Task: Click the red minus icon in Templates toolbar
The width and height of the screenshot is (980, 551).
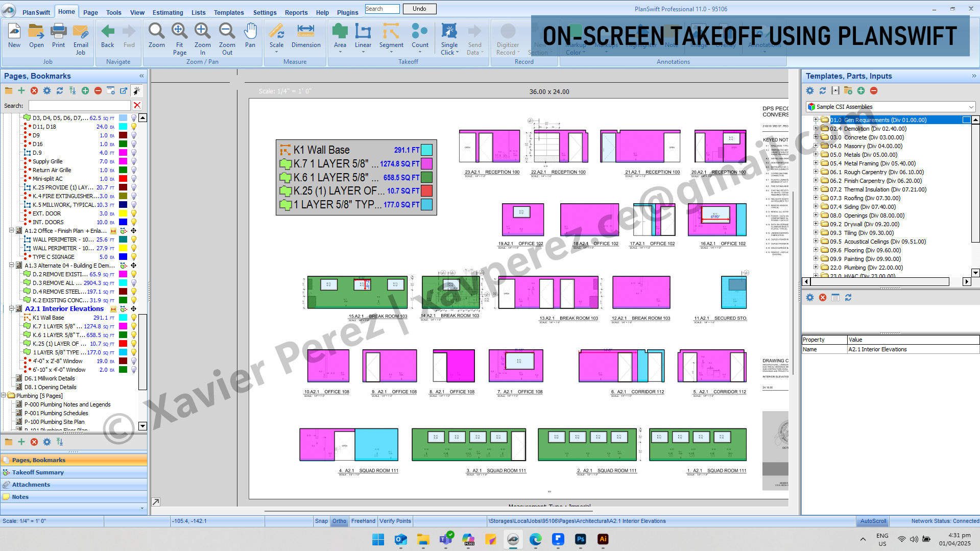Action: (874, 90)
